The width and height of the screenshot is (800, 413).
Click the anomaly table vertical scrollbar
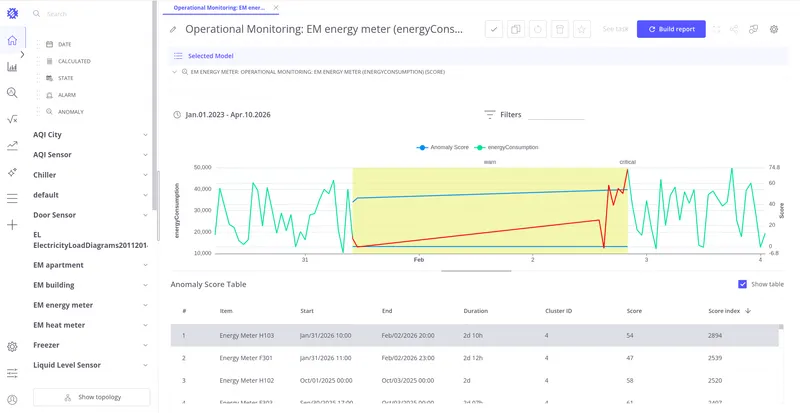781,327
